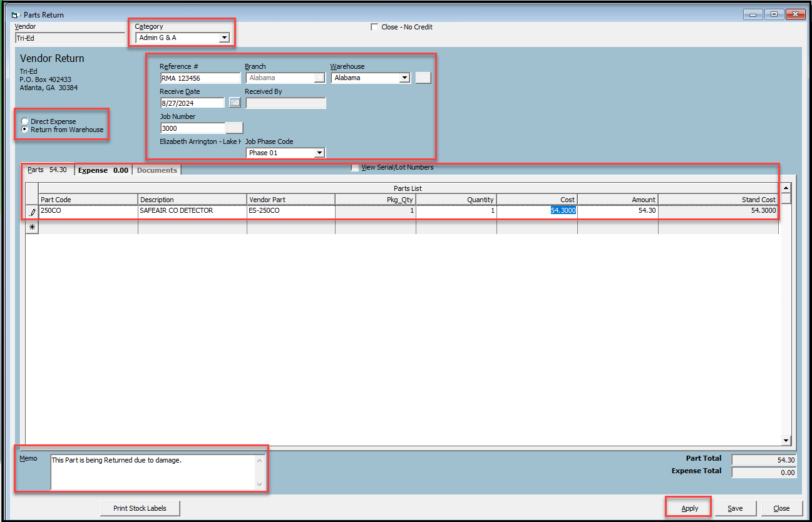Click the small button beside Warehouse dropdown
This screenshot has width=812, height=522.
[x=423, y=78]
